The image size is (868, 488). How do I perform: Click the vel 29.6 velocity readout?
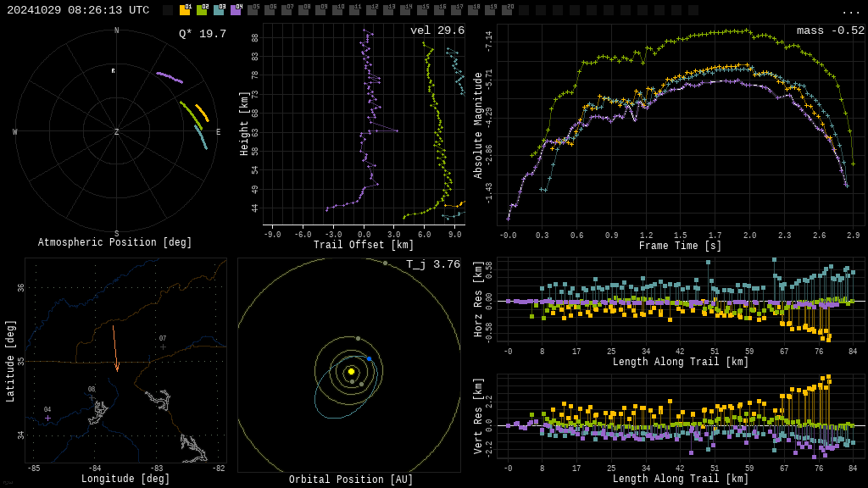[x=437, y=30]
